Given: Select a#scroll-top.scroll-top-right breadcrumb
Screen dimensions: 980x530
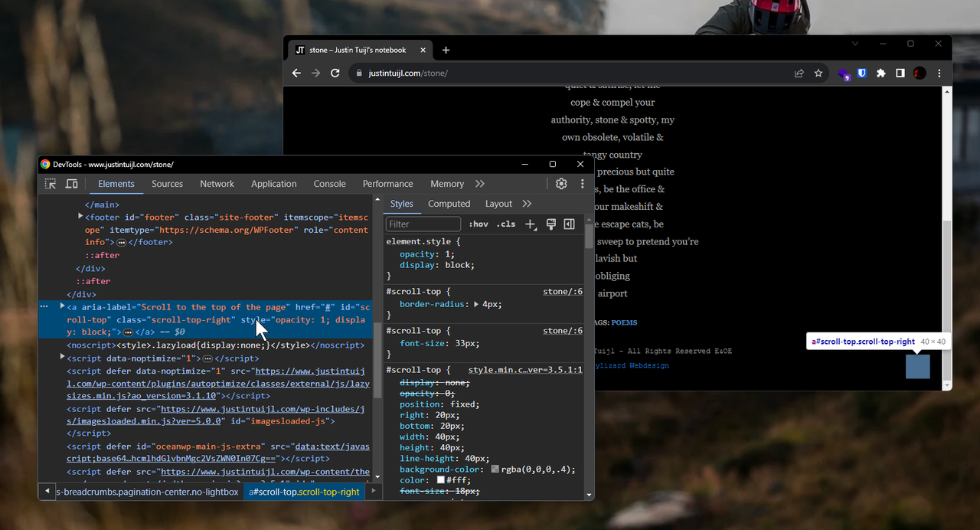Looking at the screenshot, I should [304, 492].
